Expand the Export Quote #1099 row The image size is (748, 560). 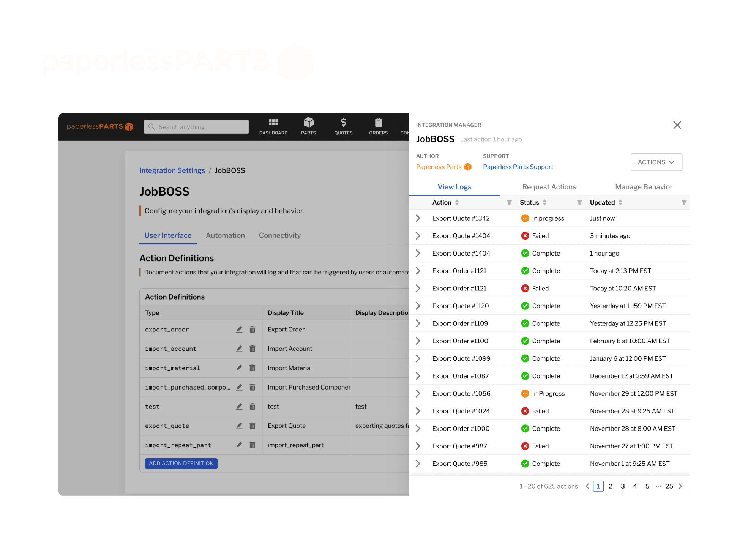[418, 358]
